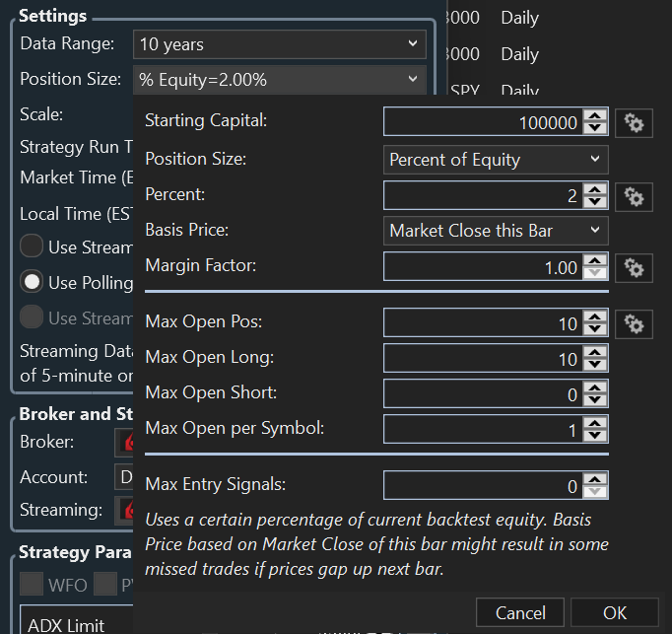
Task: Enable the WFO checkbox
Action: [32, 584]
